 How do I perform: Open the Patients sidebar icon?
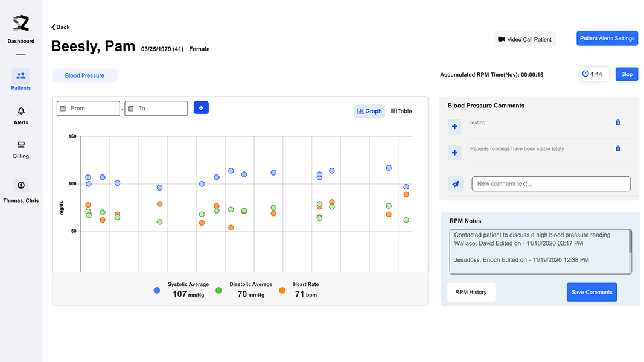pos(21,76)
